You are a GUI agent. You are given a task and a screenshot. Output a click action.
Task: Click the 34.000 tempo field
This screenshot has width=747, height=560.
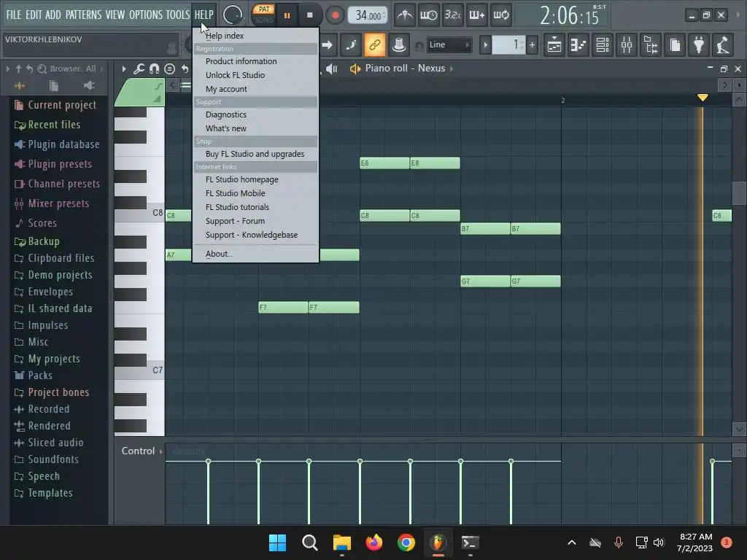(368, 15)
